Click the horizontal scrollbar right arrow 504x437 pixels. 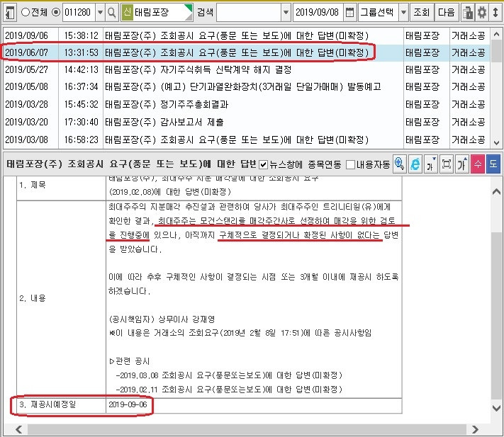[x=475, y=429]
